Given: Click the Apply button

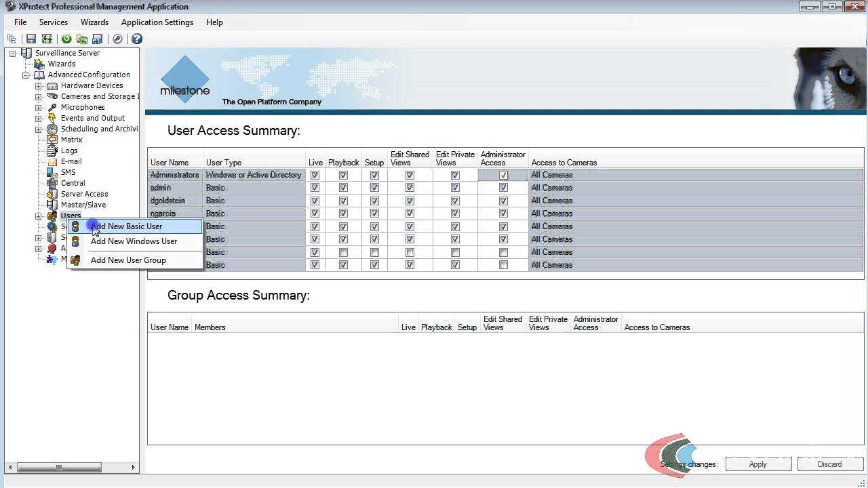Looking at the screenshot, I should [758, 464].
